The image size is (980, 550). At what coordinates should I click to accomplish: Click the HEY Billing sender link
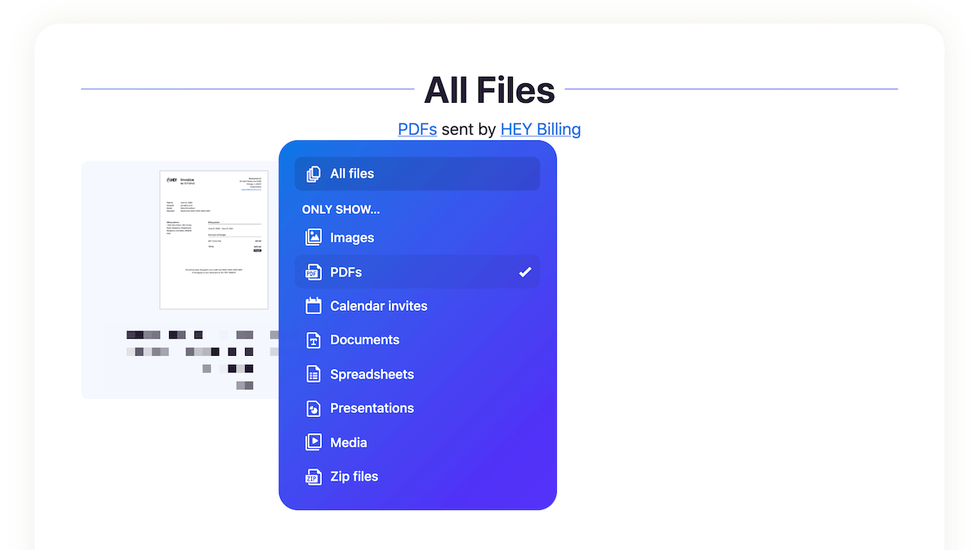pos(541,129)
